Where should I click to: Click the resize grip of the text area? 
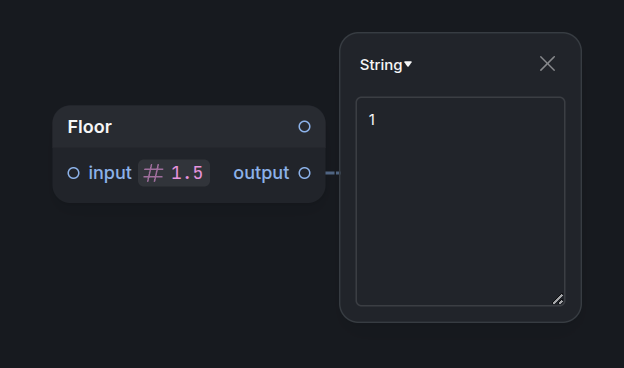(x=558, y=299)
